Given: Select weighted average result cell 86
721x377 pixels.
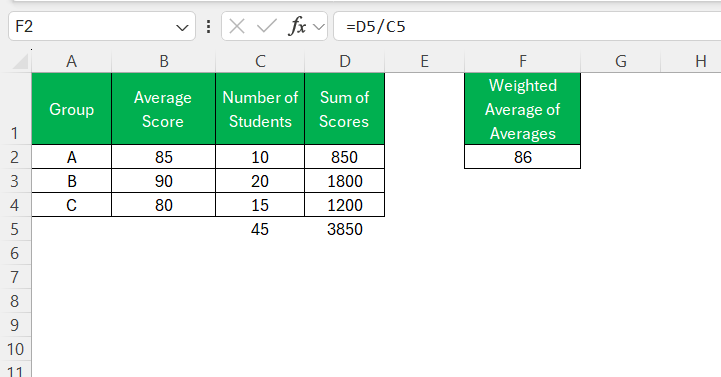Looking at the screenshot, I should click(x=522, y=157).
